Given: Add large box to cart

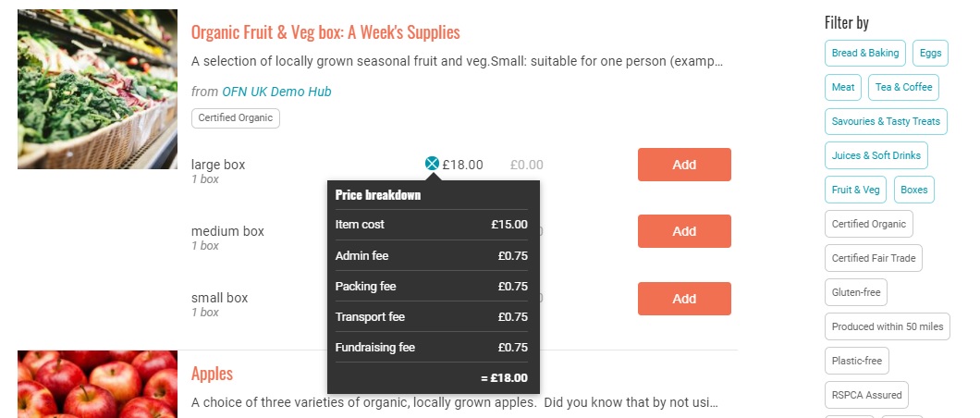Looking at the screenshot, I should click(684, 165).
